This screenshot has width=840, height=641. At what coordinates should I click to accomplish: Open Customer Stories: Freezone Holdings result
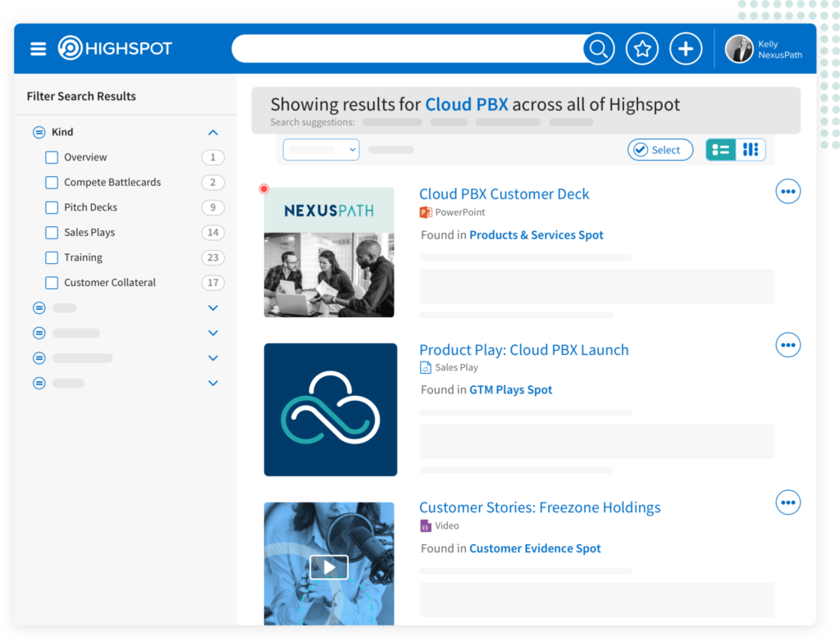click(539, 507)
